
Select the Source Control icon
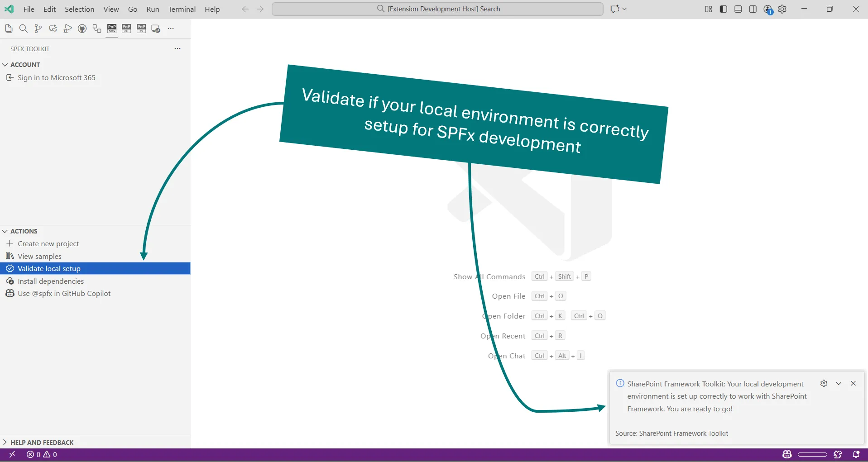[38, 29]
